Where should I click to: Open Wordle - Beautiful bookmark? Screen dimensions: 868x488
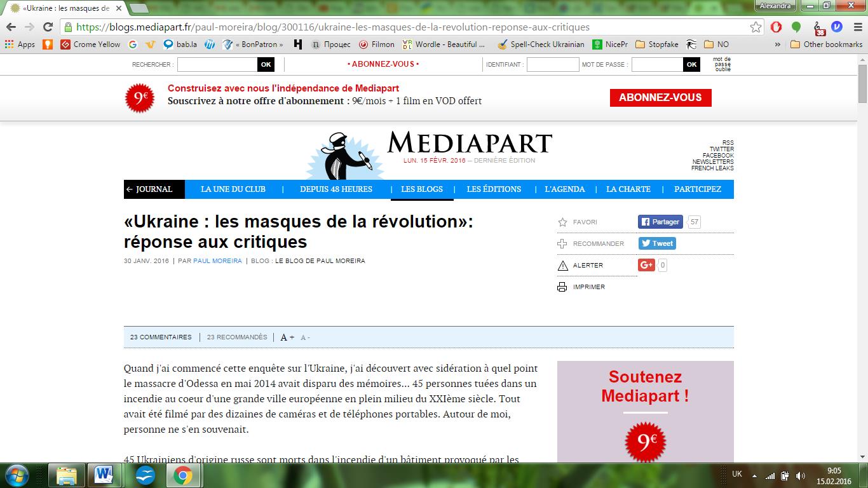(x=444, y=44)
